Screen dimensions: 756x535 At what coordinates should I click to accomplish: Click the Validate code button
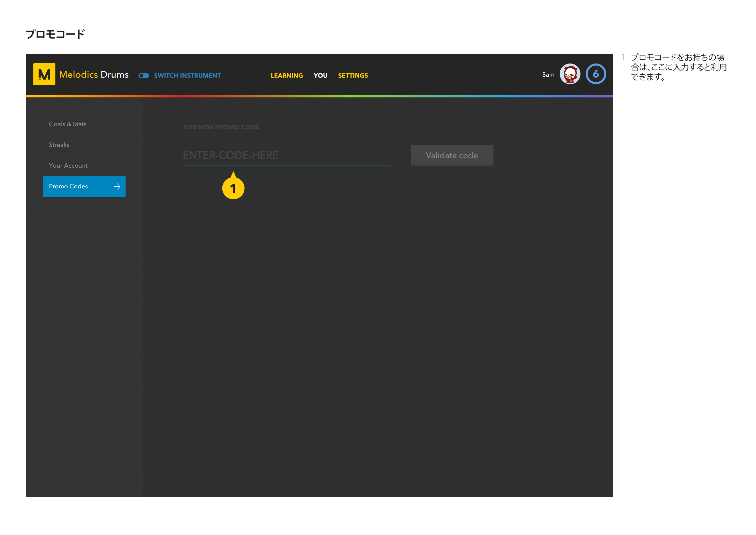pyautogui.click(x=452, y=155)
